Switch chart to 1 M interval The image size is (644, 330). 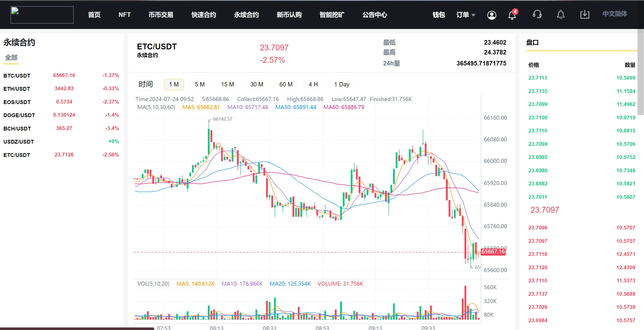click(x=174, y=84)
